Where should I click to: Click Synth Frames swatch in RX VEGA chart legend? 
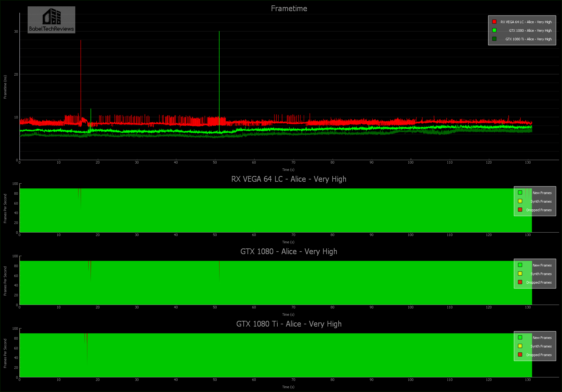(x=520, y=201)
